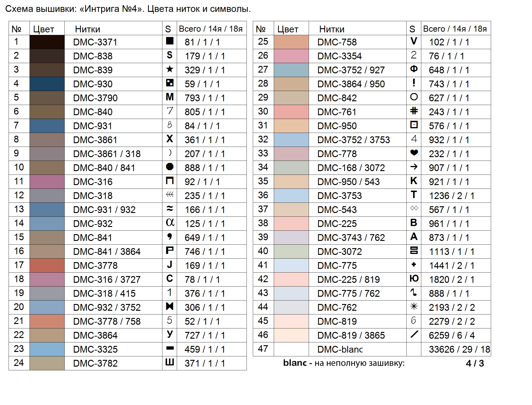
Task: Click the total '33626 / 29 / 18'
Action: pyautogui.click(x=459, y=349)
